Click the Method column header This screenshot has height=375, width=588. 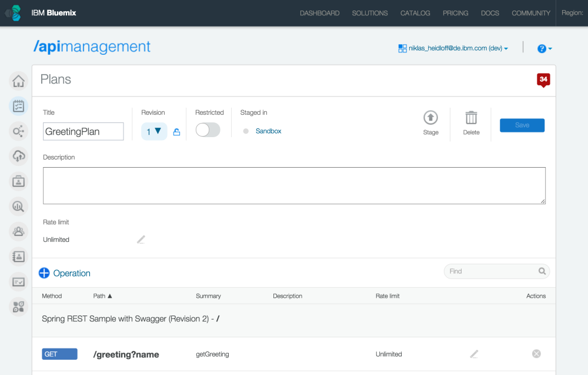point(52,296)
